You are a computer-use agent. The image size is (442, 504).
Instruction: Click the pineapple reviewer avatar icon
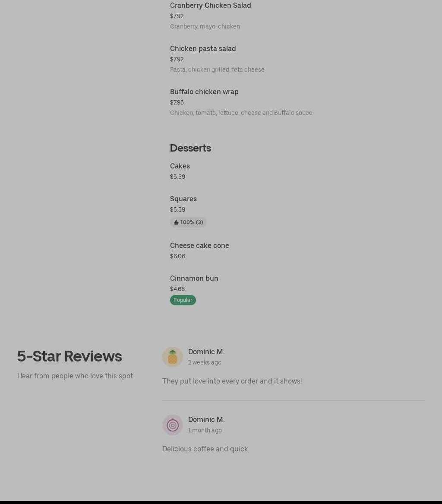[x=173, y=357]
